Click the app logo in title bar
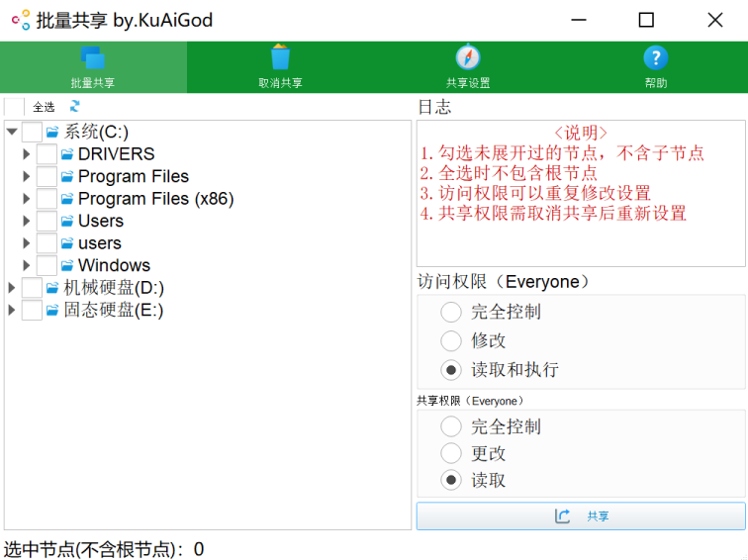 click(21, 20)
